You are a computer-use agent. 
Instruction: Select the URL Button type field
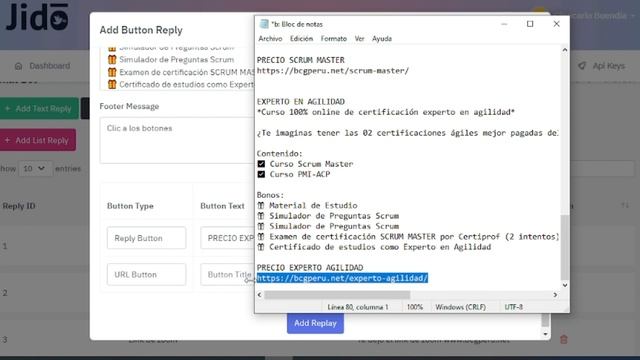(x=147, y=275)
